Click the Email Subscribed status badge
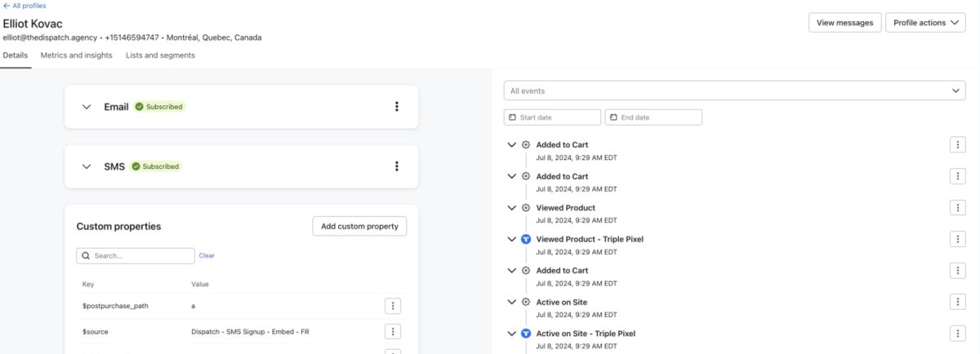Viewport: 980px width, 354px height. point(159,107)
